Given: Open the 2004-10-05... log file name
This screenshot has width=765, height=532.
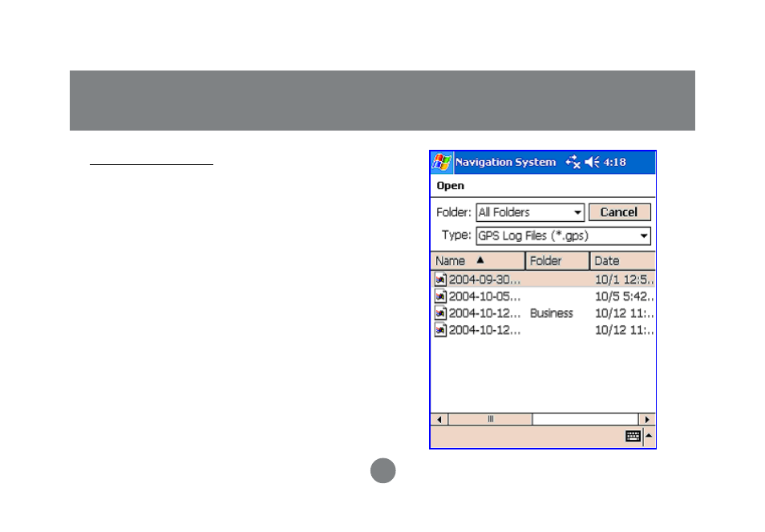Looking at the screenshot, I should pos(484,296).
